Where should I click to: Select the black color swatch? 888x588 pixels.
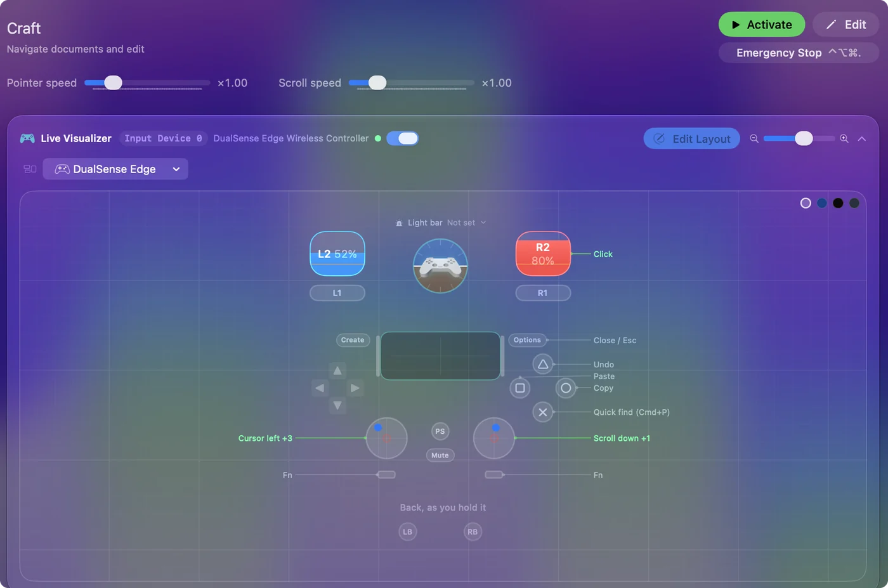click(838, 203)
